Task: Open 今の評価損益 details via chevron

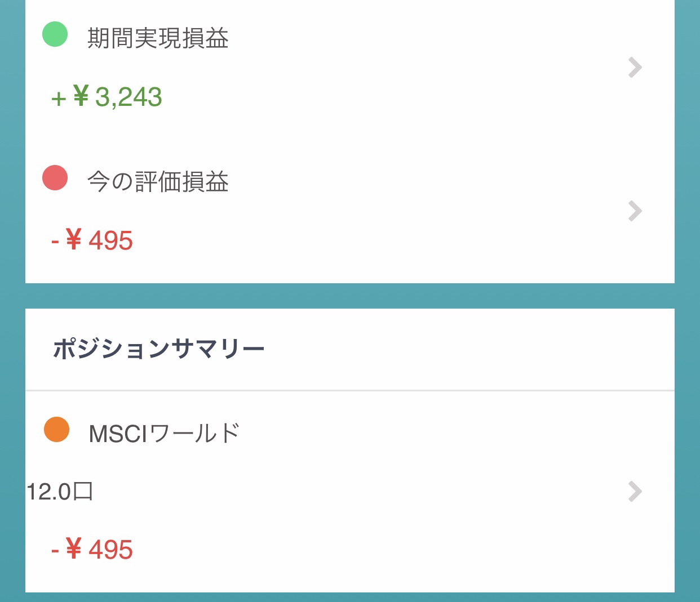Action: pyautogui.click(x=635, y=211)
